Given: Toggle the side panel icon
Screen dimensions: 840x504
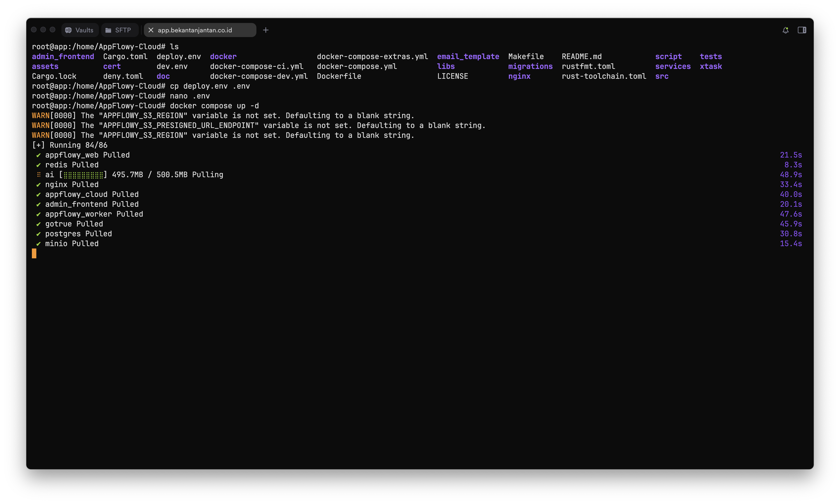Looking at the screenshot, I should tap(802, 30).
